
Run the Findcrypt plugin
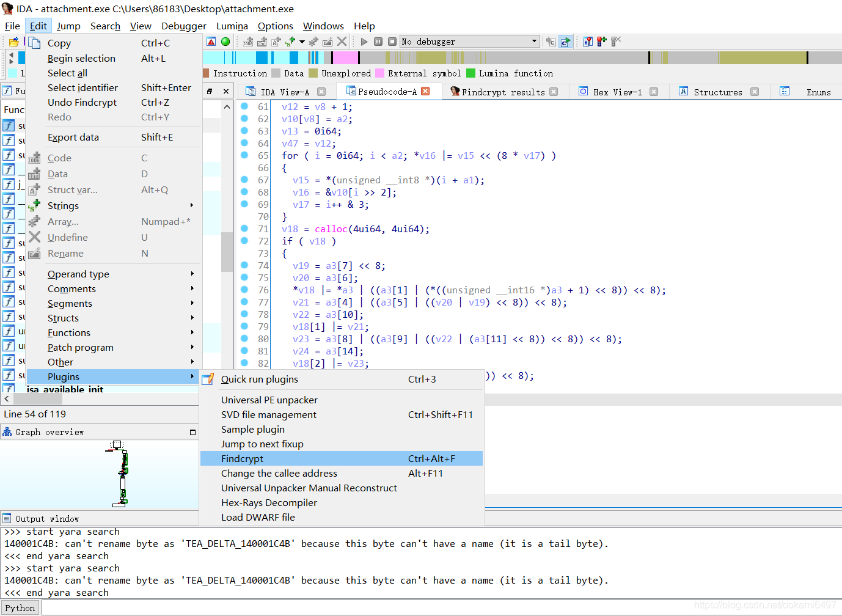tap(342, 458)
